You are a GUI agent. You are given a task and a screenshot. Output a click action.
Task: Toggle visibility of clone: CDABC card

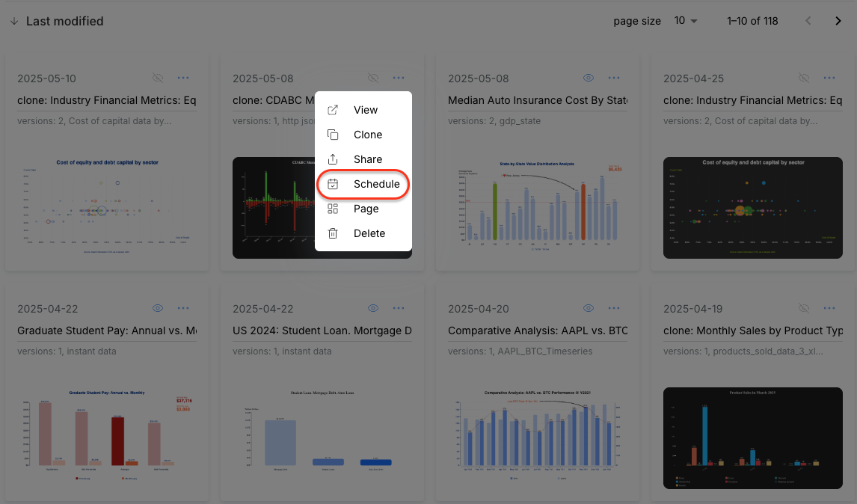[x=372, y=79]
